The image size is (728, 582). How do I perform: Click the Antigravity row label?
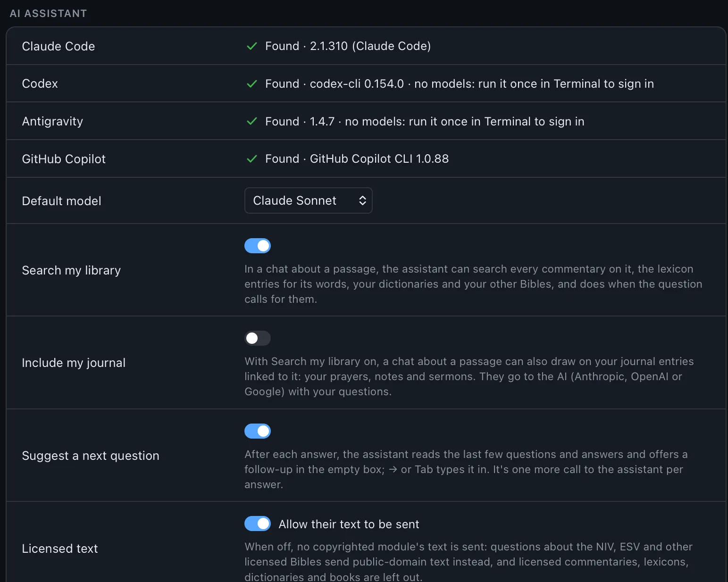(52, 121)
